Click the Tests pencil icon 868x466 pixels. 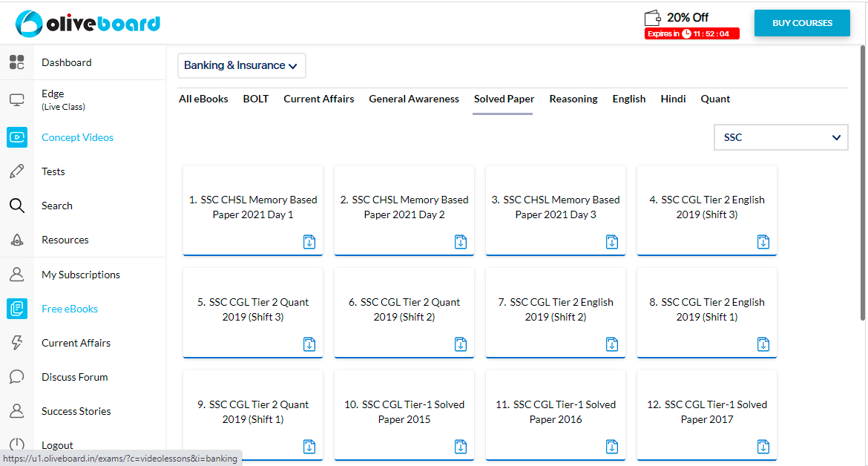click(x=16, y=171)
